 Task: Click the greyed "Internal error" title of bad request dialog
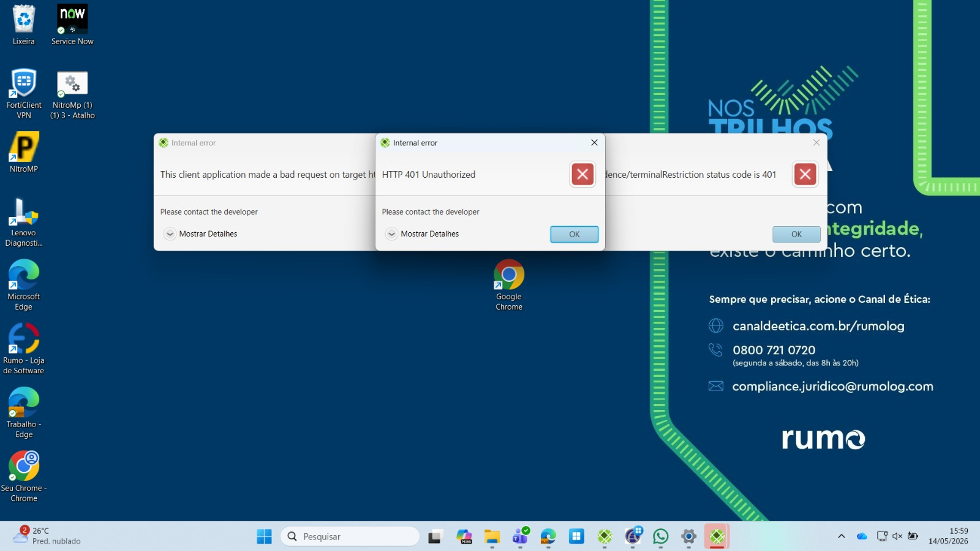pos(194,143)
